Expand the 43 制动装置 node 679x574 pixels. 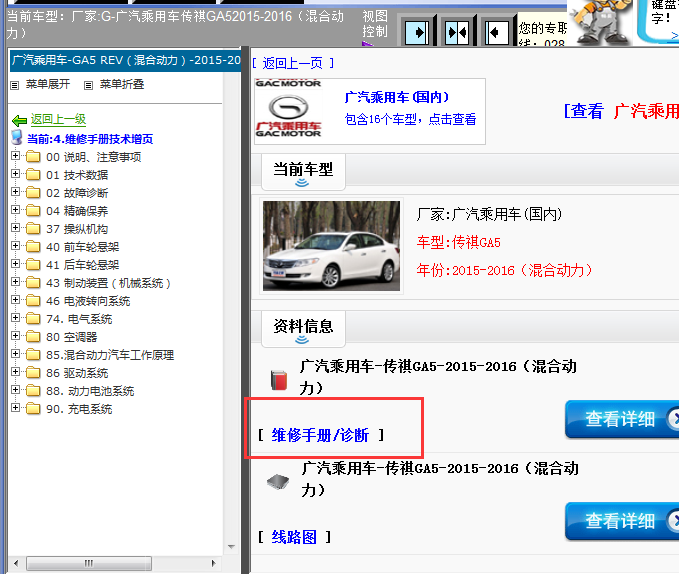(16, 281)
